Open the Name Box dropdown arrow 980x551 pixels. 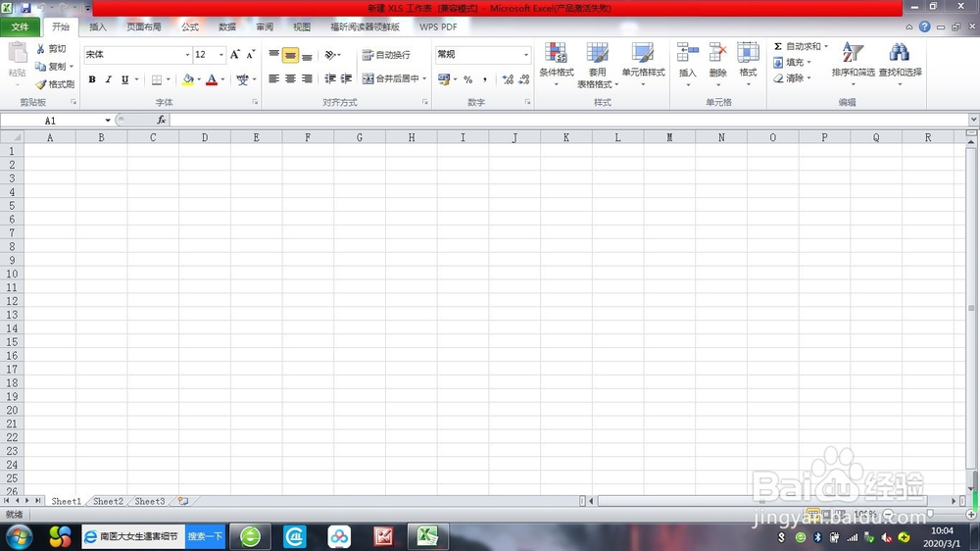pyautogui.click(x=108, y=120)
